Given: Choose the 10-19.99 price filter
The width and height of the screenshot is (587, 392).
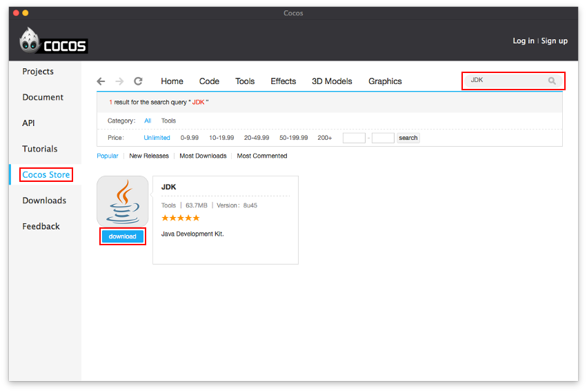Looking at the screenshot, I should tap(221, 138).
